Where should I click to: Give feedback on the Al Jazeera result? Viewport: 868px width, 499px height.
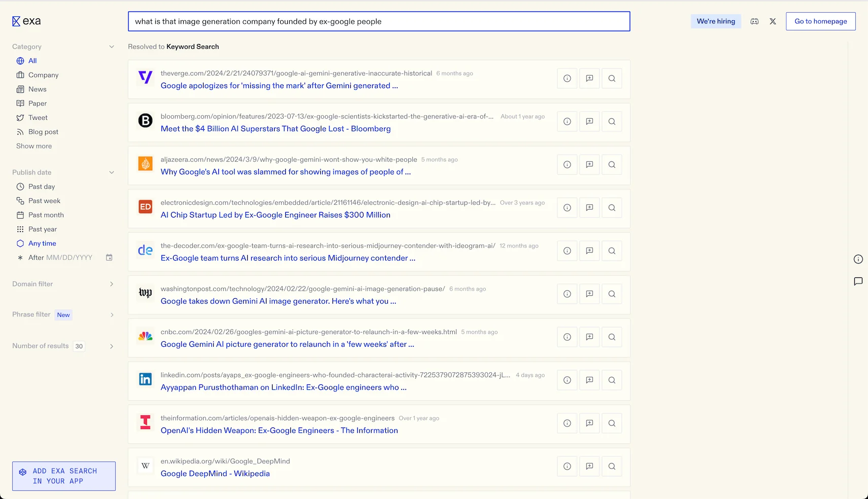coord(589,164)
